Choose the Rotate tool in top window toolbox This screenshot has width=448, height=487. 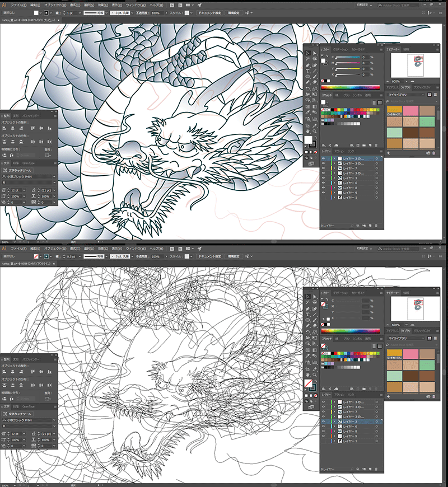coord(307,88)
